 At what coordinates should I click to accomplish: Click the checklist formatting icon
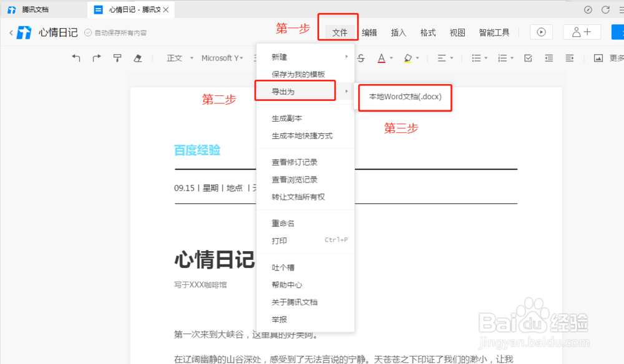527,57
